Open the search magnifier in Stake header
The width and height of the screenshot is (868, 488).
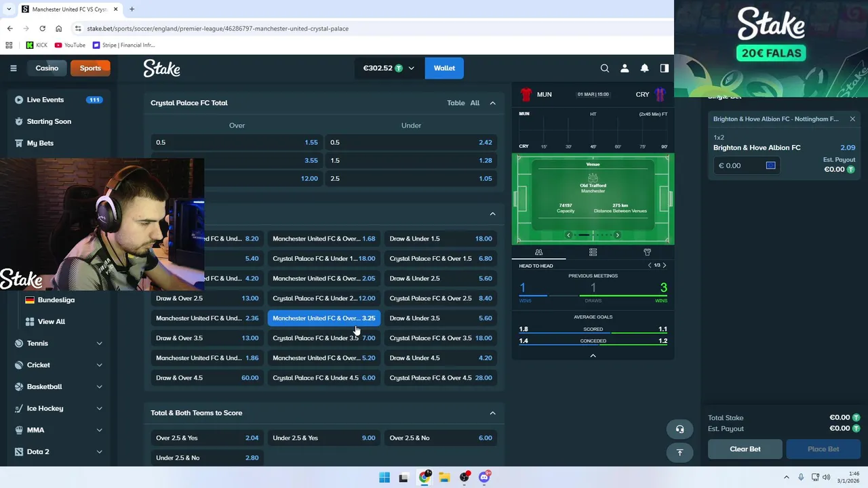tap(605, 68)
